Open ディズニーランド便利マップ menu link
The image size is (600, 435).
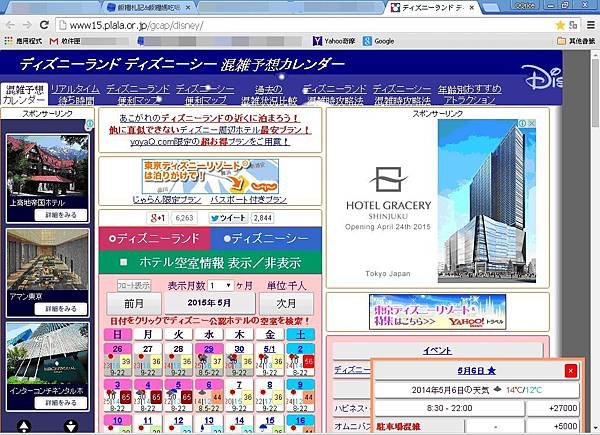coord(138,94)
